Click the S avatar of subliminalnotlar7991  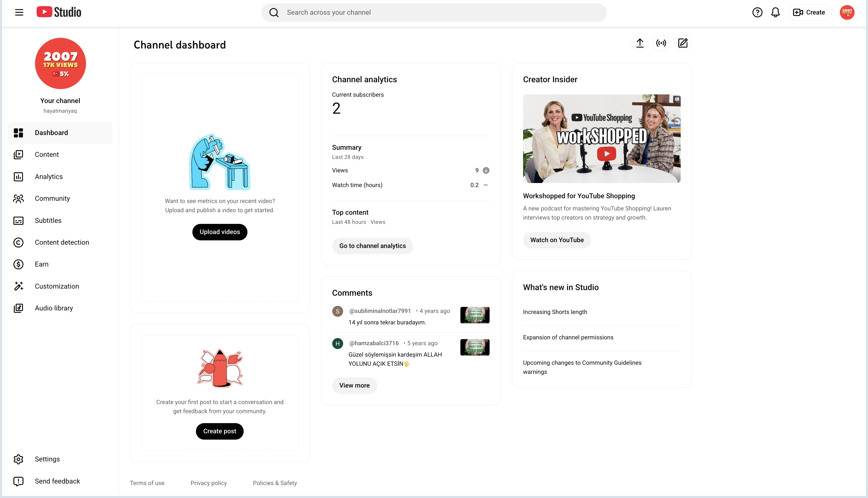tap(338, 311)
